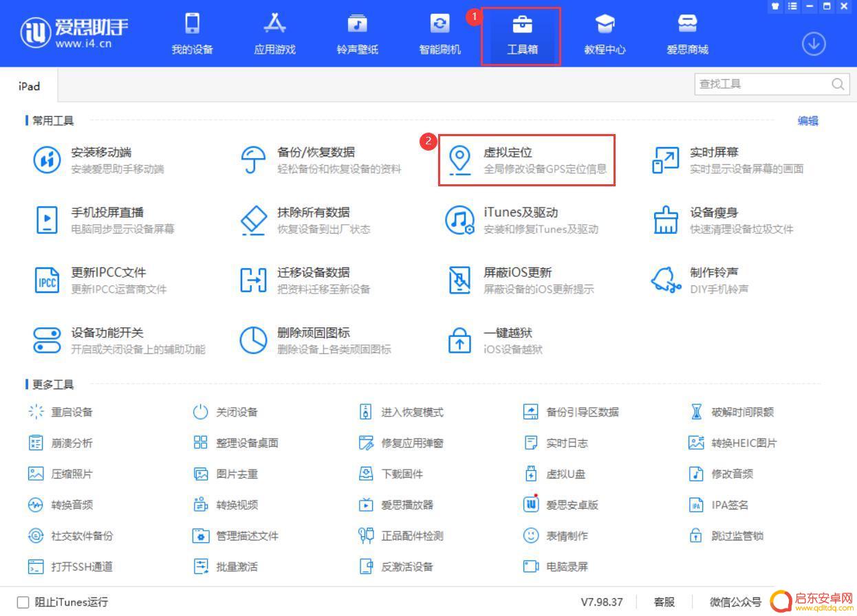
Task: Open 管理描述文件 tool
Action: pos(236,536)
